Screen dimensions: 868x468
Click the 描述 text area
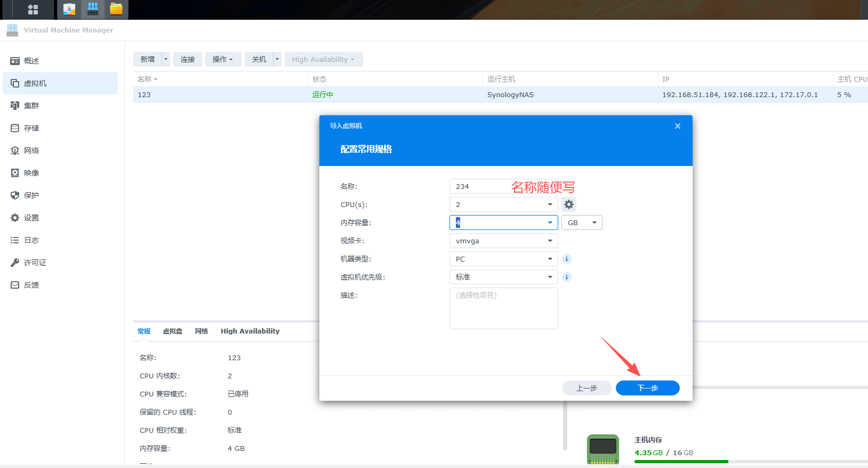tap(503, 308)
